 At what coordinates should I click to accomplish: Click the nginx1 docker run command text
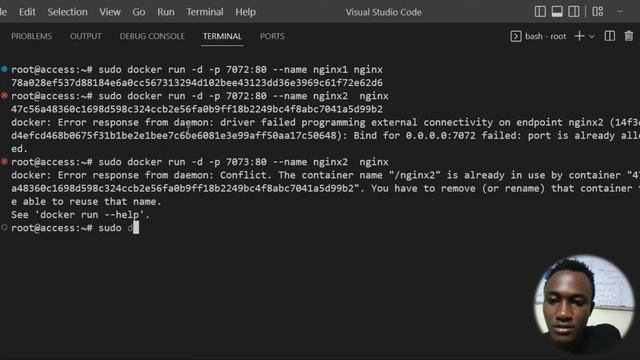click(x=240, y=69)
